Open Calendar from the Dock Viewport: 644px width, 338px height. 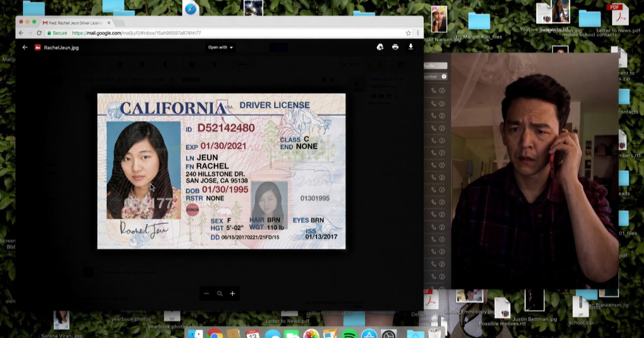coord(252,334)
